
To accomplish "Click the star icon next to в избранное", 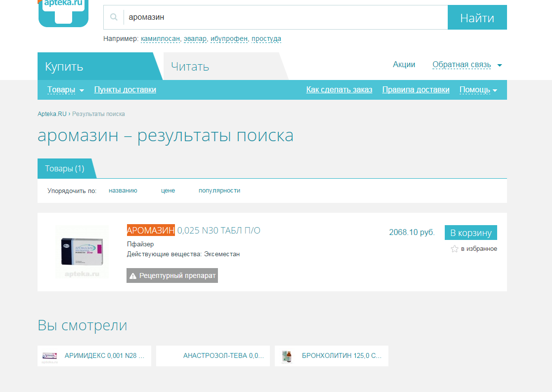I will 455,249.
